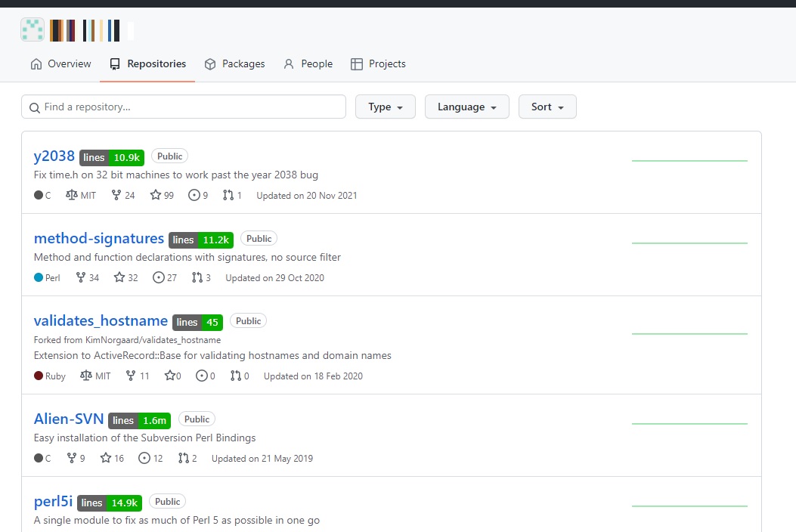The image size is (796, 532).
Task: Click the star icon showing 16 on Alien-SVN
Action: click(106, 458)
